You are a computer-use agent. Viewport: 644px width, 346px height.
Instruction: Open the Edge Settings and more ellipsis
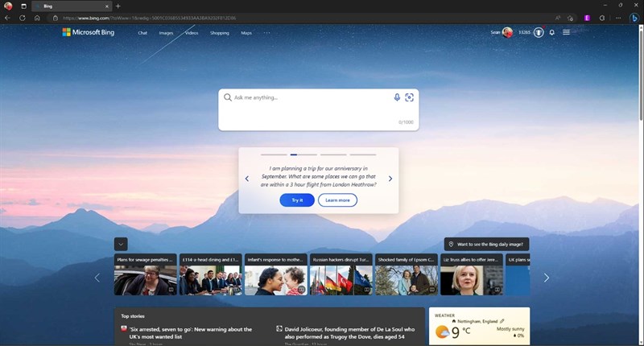coord(618,18)
